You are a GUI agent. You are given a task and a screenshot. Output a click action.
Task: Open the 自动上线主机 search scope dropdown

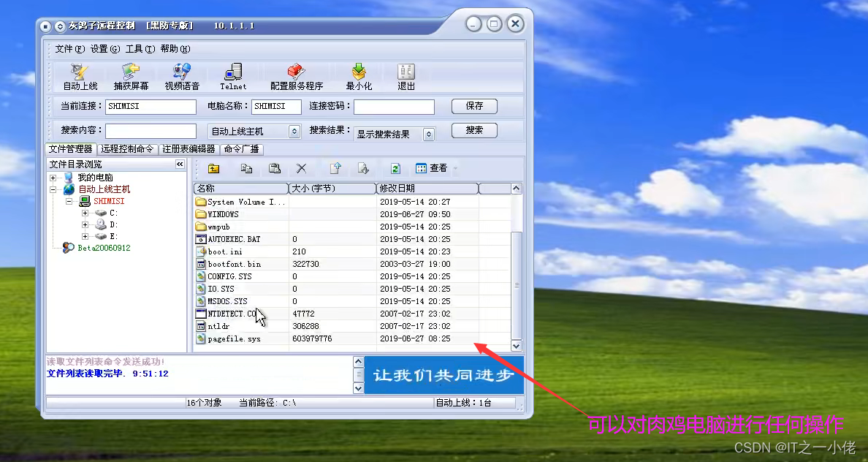294,132
